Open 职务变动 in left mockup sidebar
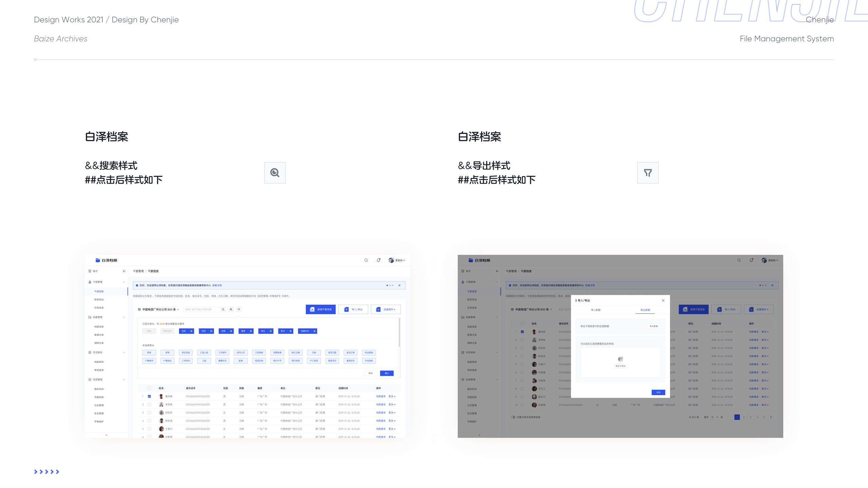The width and height of the screenshot is (868, 488). click(99, 300)
